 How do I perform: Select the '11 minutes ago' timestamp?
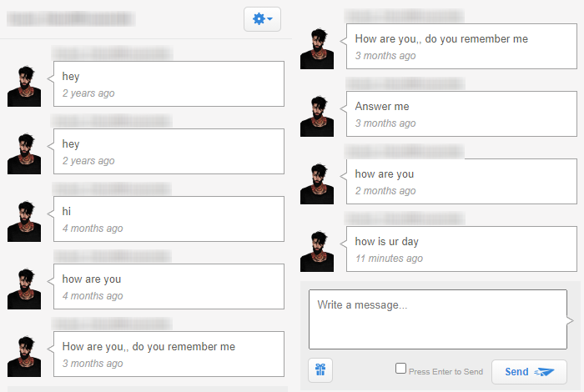[389, 259]
